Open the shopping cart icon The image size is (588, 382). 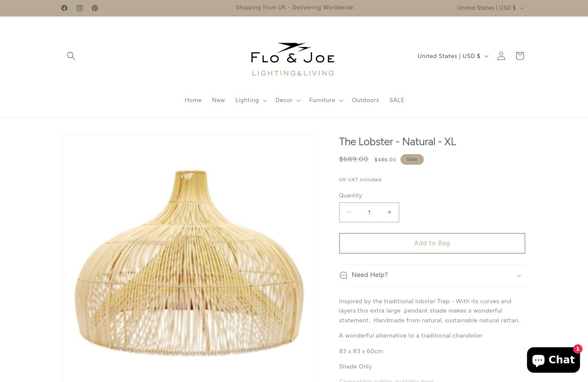coord(520,56)
